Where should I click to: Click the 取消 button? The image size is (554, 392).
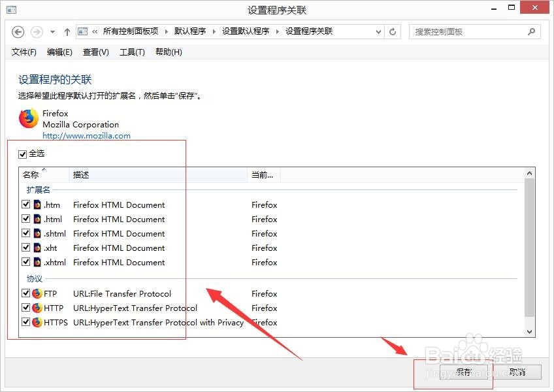click(x=517, y=372)
